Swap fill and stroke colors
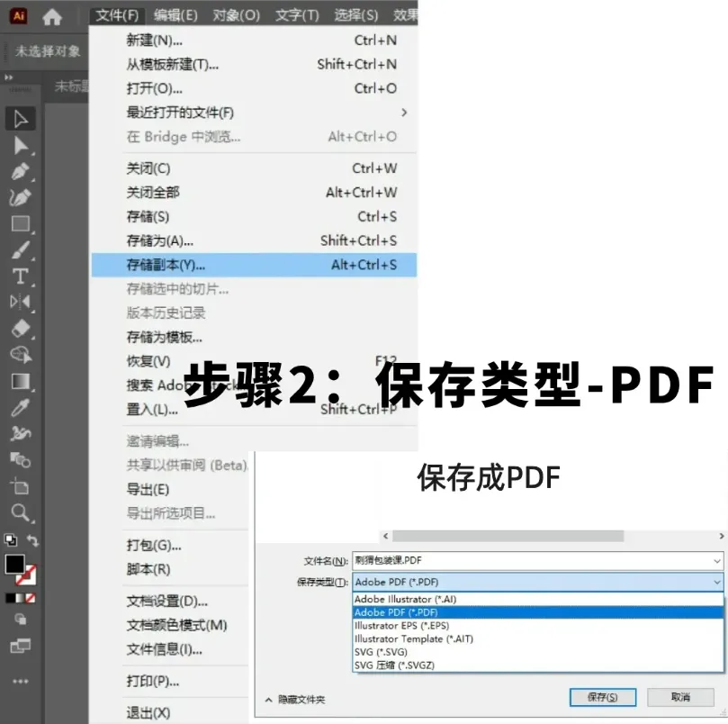This screenshot has height=724, width=728. (32, 540)
